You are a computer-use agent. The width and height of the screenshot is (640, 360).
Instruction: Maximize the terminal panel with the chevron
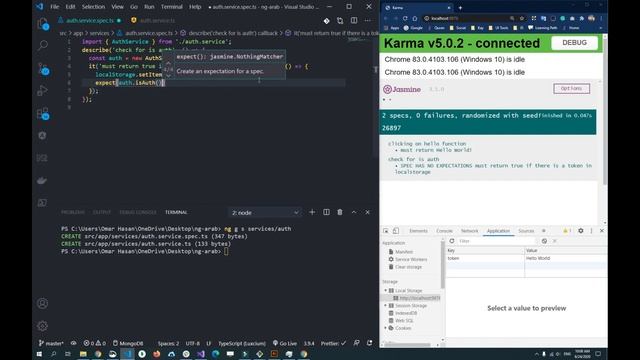tap(354, 212)
